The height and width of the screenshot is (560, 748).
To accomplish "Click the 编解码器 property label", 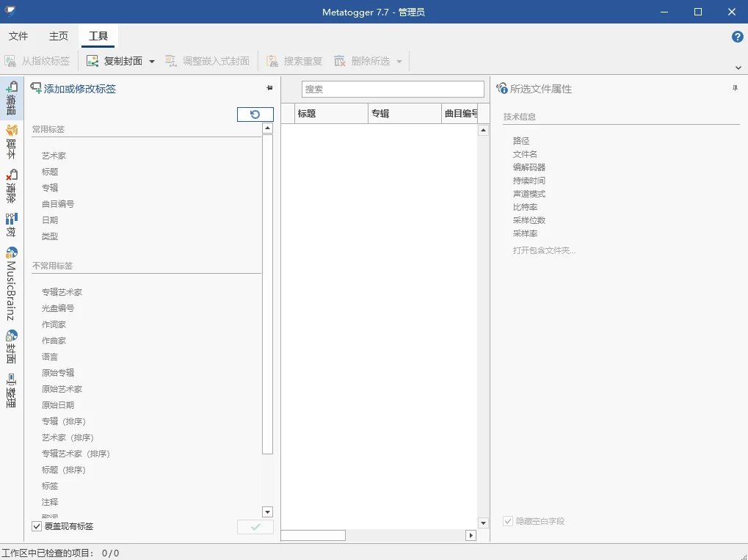I will coord(529,167).
